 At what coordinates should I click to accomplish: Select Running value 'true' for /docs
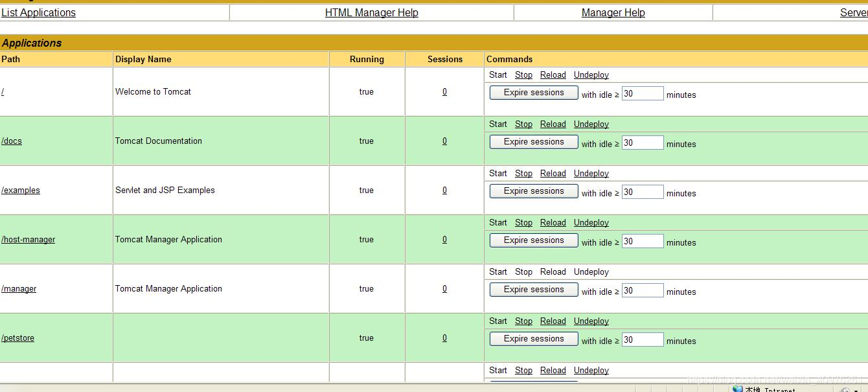[x=367, y=141]
